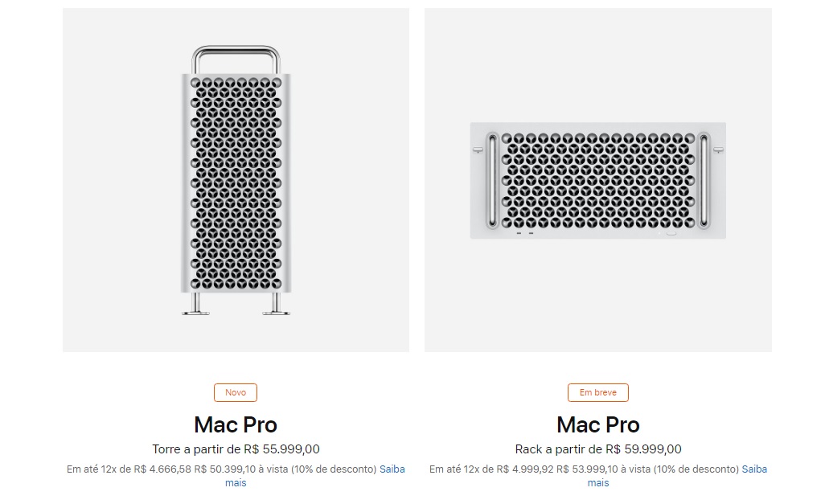Click the tower Mac Pro product image

[236, 177]
